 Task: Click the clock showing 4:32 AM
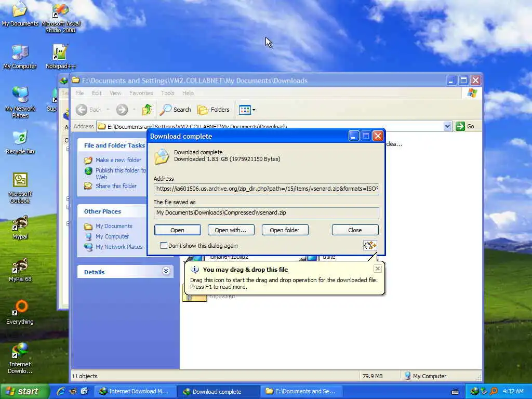513,391
